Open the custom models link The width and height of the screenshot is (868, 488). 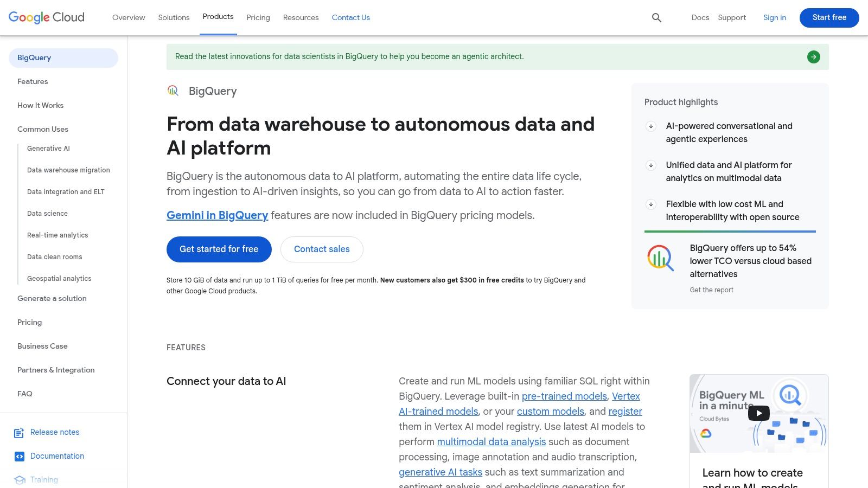tap(551, 412)
